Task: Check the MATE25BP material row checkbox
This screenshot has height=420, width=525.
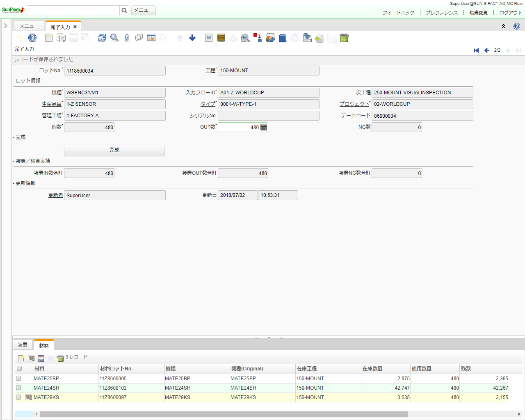Action: (18, 378)
